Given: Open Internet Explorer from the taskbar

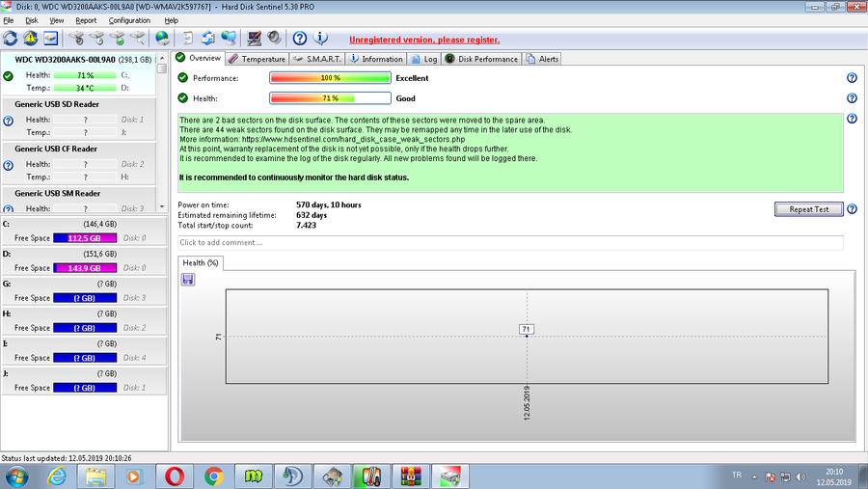Looking at the screenshot, I should pyautogui.click(x=57, y=476).
